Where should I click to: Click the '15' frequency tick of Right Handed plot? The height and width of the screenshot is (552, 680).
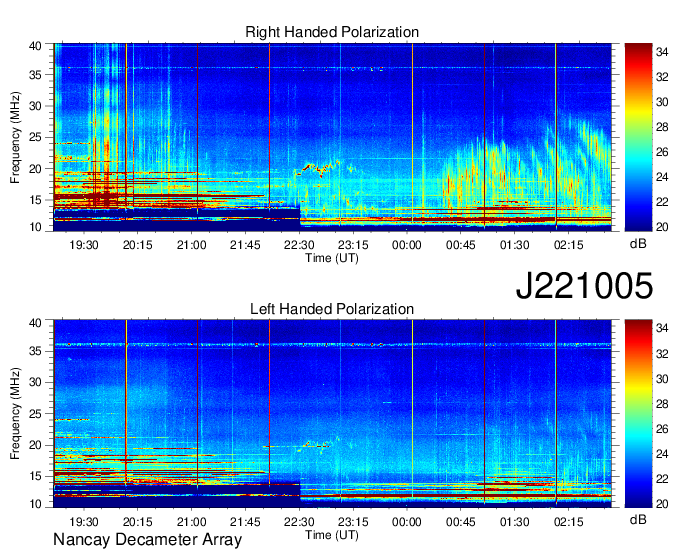click(35, 200)
